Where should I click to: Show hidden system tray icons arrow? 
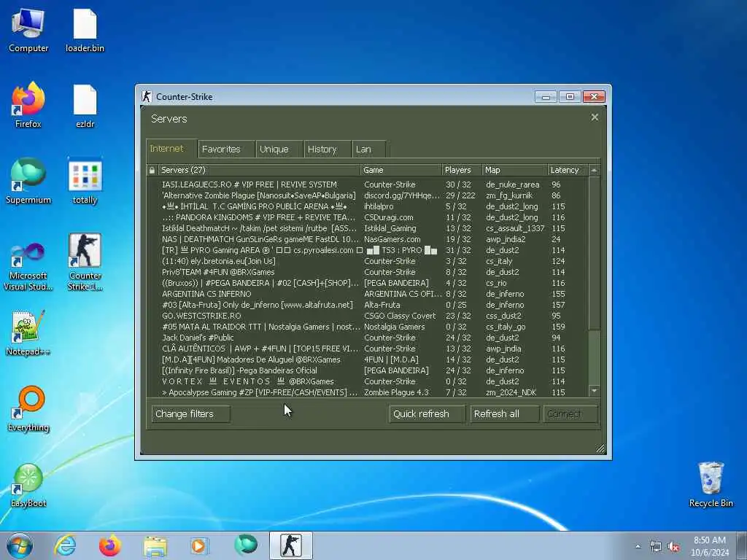point(638,547)
